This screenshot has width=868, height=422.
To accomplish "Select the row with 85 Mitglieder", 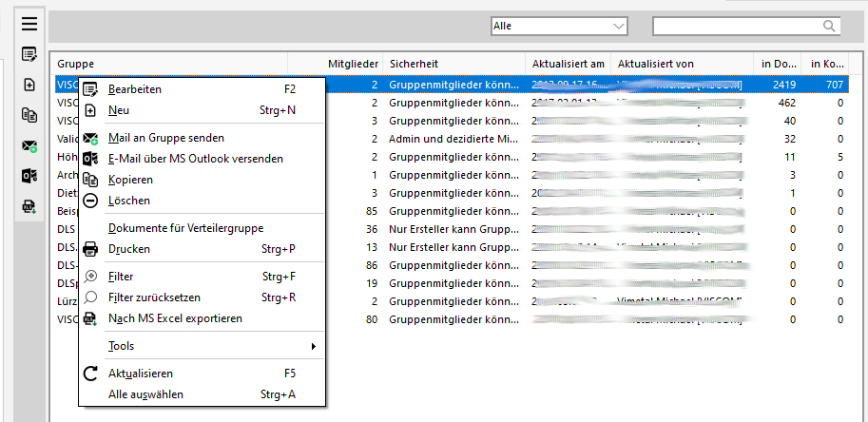I will pos(452,211).
